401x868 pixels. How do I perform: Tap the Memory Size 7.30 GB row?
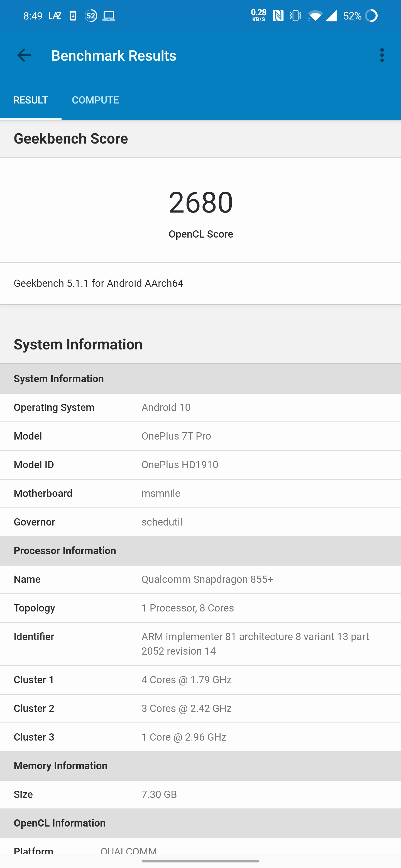tap(200, 795)
